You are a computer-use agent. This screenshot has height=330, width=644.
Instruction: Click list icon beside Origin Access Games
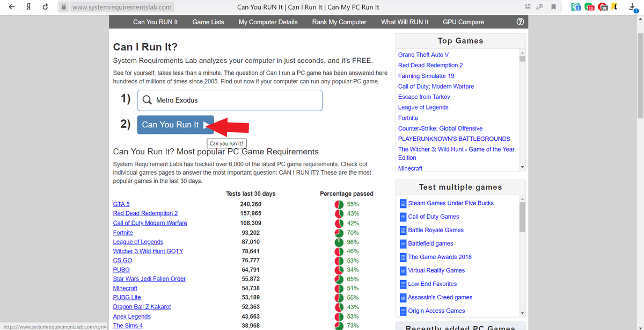[403, 311]
